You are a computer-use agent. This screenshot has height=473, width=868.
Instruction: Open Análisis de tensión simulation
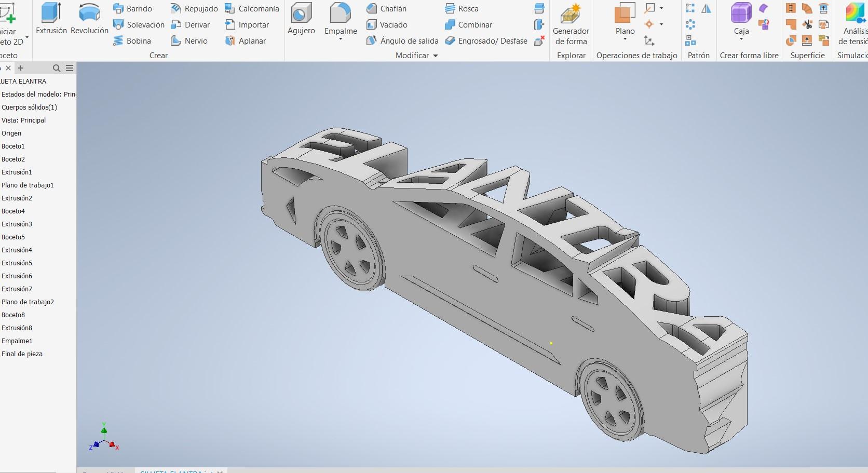click(x=852, y=24)
